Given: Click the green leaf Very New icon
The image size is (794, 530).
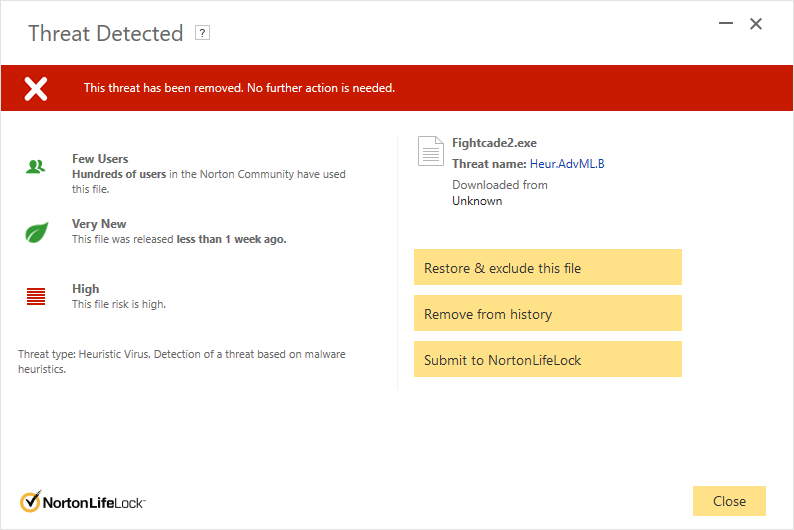Looking at the screenshot, I should (36, 232).
